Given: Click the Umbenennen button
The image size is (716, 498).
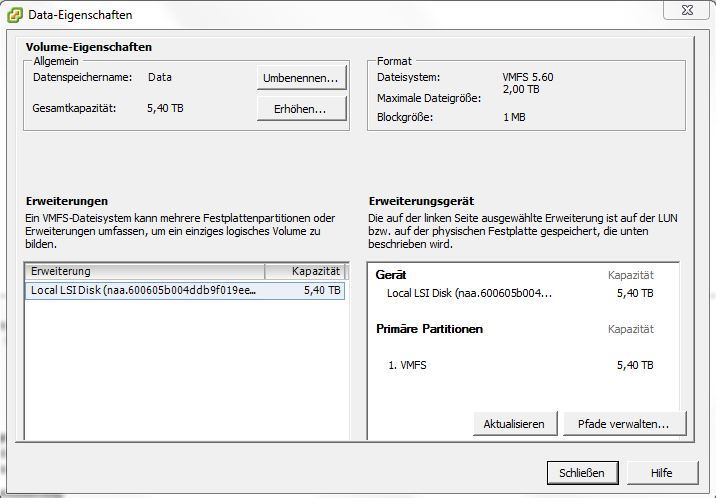Looking at the screenshot, I should 301,78.
